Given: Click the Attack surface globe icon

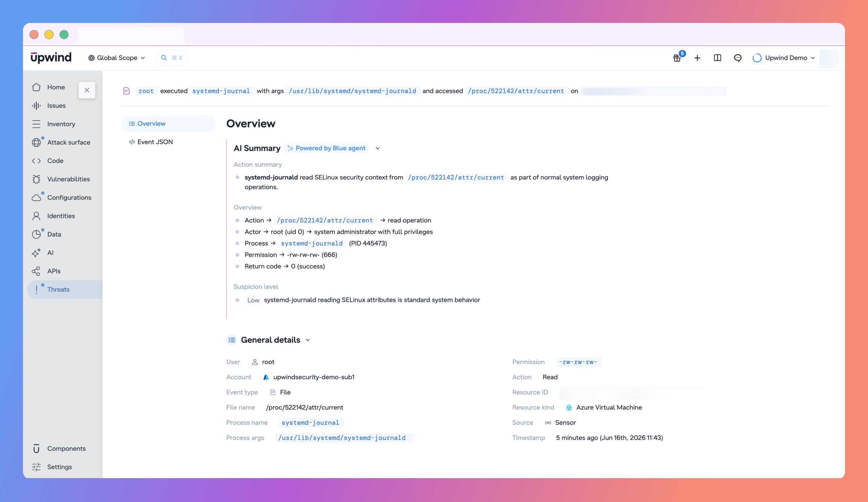Looking at the screenshot, I should coord(37,142).
